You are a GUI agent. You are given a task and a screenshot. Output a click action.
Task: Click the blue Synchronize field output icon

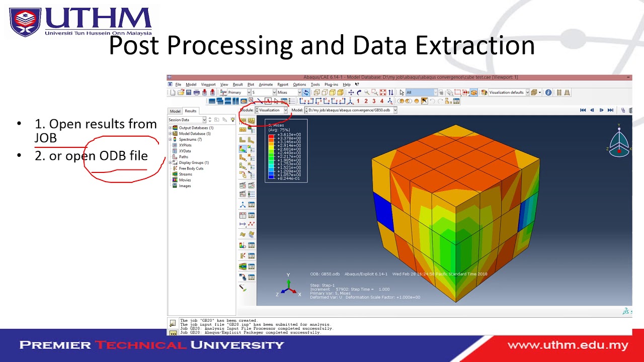306,93
